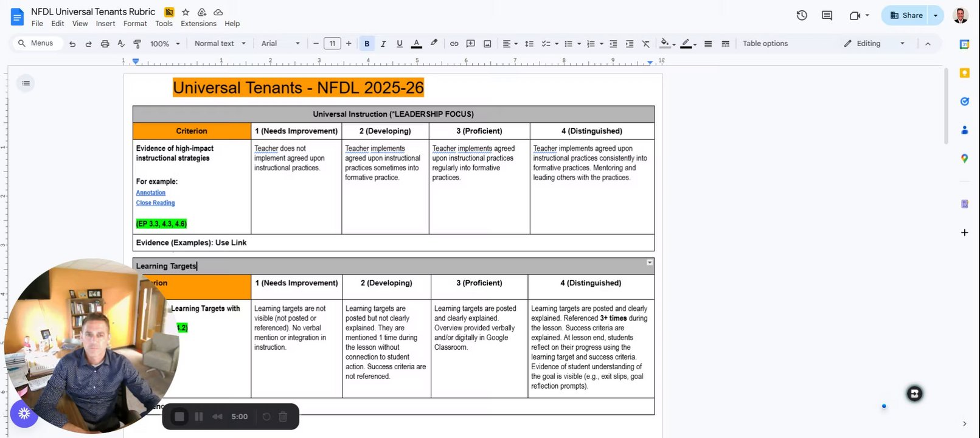Toggle Italic formatting
The image size is (980, 438).
(383, 44)
